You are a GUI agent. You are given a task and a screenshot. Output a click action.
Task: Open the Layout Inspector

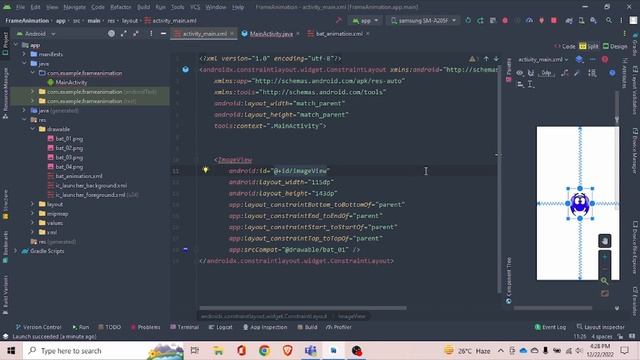tap(600, 327)
